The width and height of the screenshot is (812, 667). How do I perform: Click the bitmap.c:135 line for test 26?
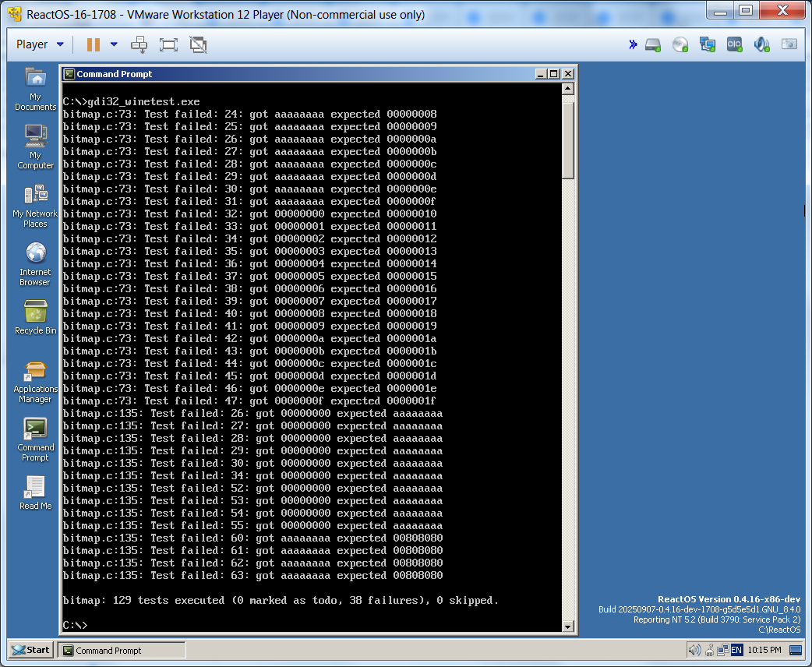coord(252,413)
